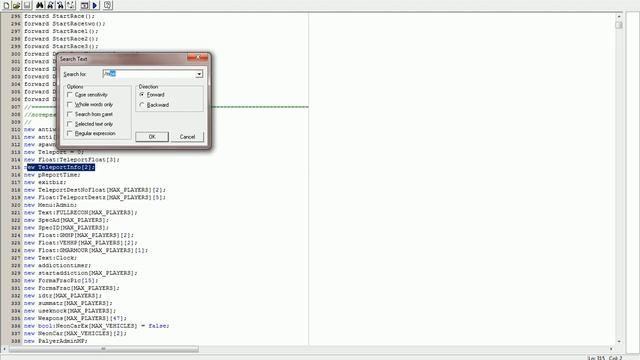Choose Backward search direction

(x=142, y=105)
